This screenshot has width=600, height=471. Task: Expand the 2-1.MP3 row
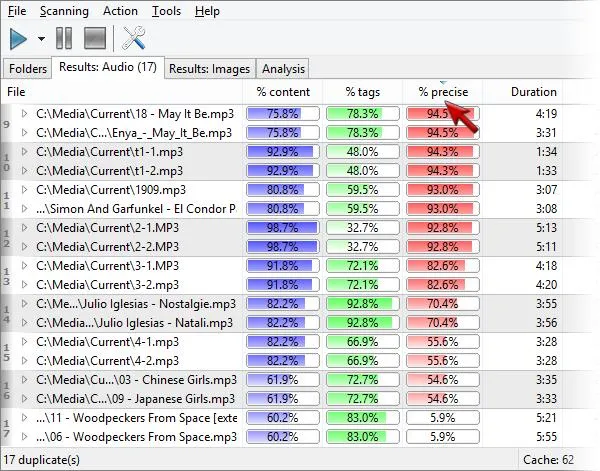[x=24, y=228]
